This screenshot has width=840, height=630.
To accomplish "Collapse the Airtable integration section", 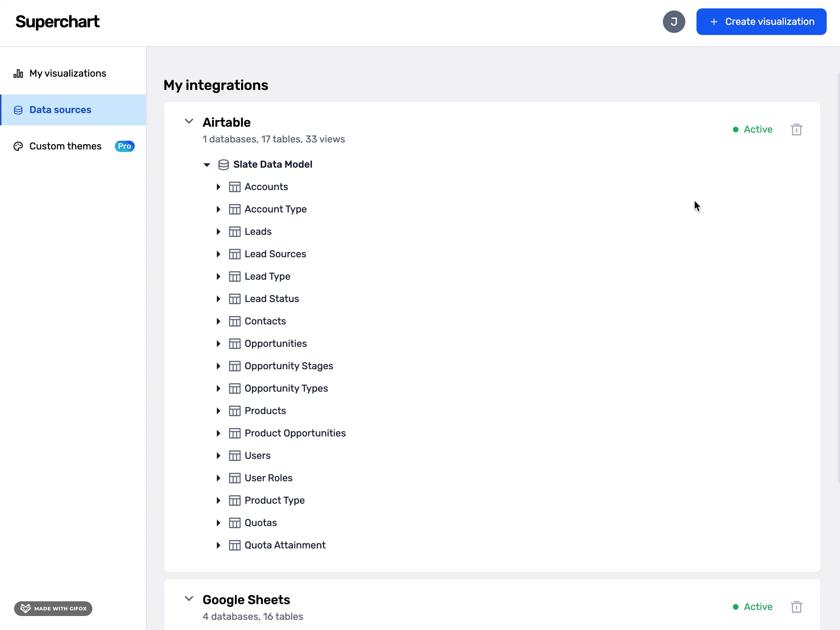I will click(189, 121).
